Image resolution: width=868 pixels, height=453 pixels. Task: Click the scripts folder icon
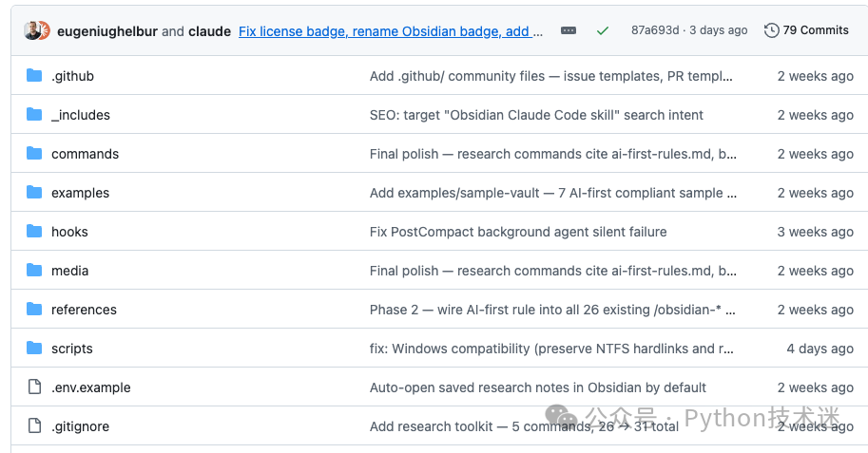pos(34,348)
